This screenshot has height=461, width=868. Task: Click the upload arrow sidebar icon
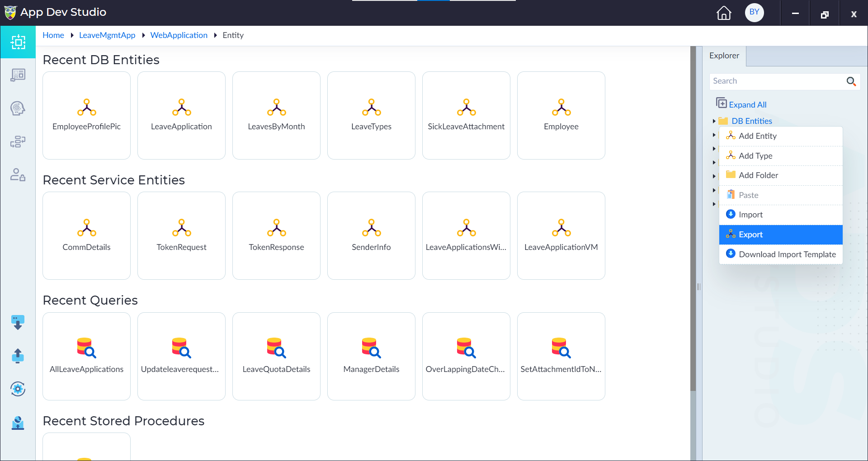tap(18, 356)
